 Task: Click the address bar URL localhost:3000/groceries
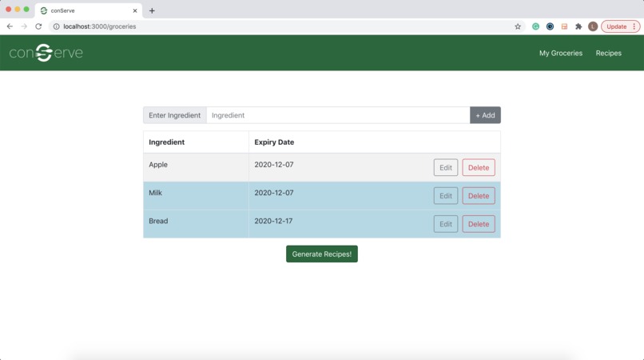pos(99,26)
